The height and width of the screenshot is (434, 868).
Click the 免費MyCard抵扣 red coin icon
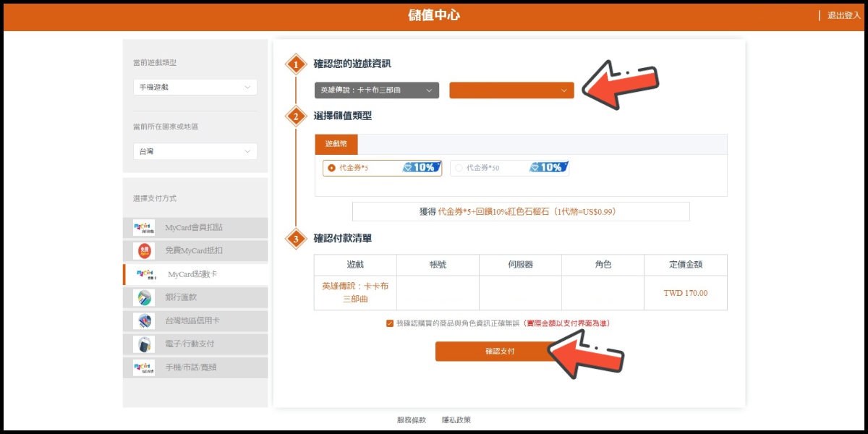tap(144, 251)
